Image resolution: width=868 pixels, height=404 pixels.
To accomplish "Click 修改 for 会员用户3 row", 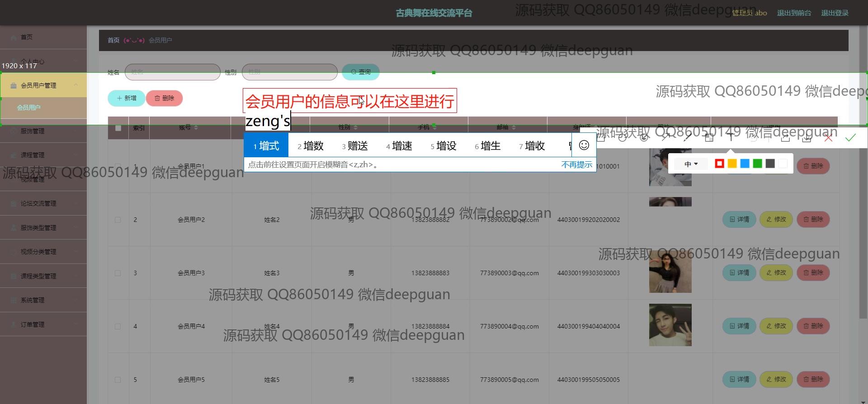I will (x=776, y=272).
